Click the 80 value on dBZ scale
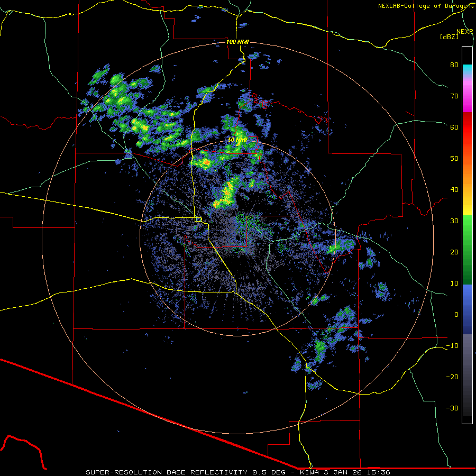Screen dimensions: 476x476 click(454, 65)
